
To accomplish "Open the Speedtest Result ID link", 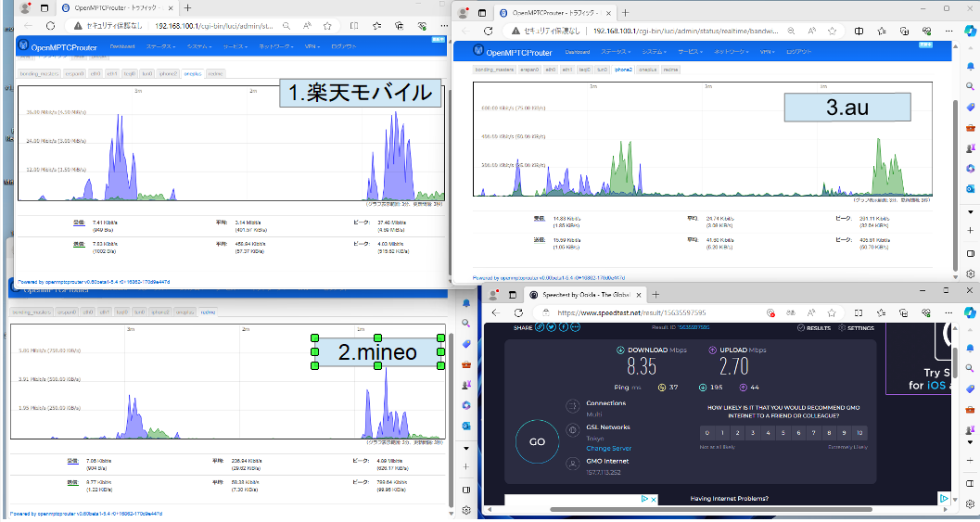I will pyautogui.click(x=695, y=327).
